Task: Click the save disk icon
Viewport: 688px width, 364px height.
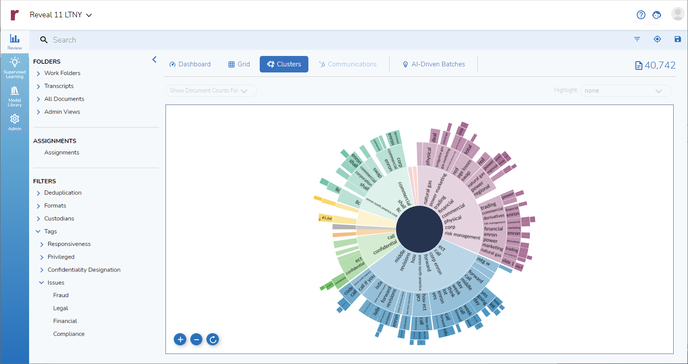Action: pos(677,39)
